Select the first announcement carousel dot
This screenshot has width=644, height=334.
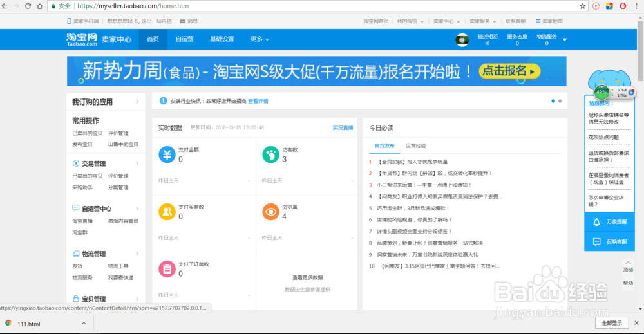coord(553,101)
